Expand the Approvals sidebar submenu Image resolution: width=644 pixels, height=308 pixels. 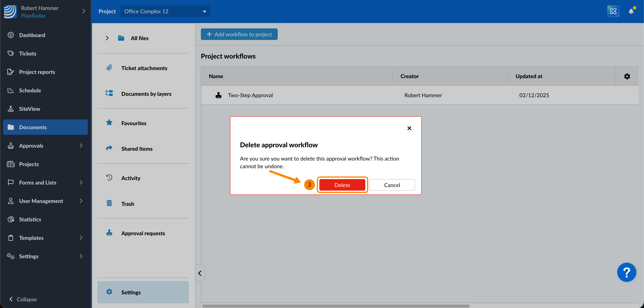click(81, 146)
